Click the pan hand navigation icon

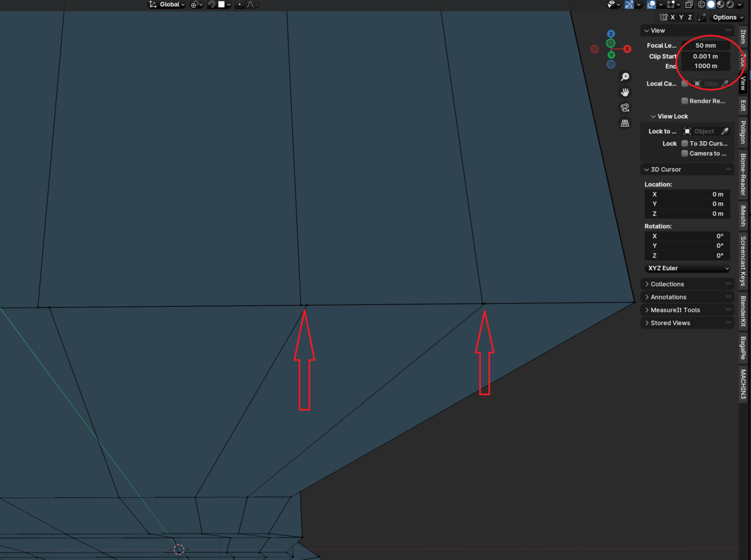[625, 92]
